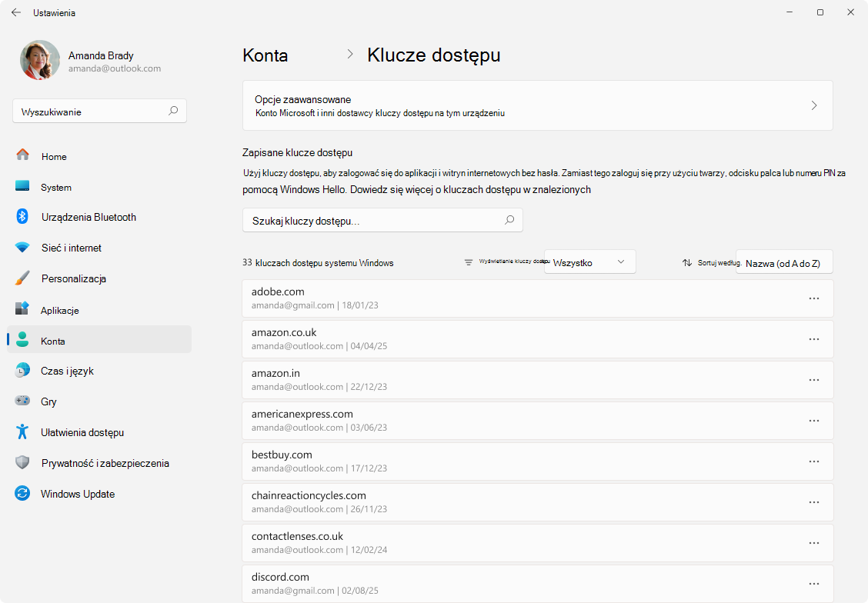Open more options for americanexpress.com

click(814, 421)
